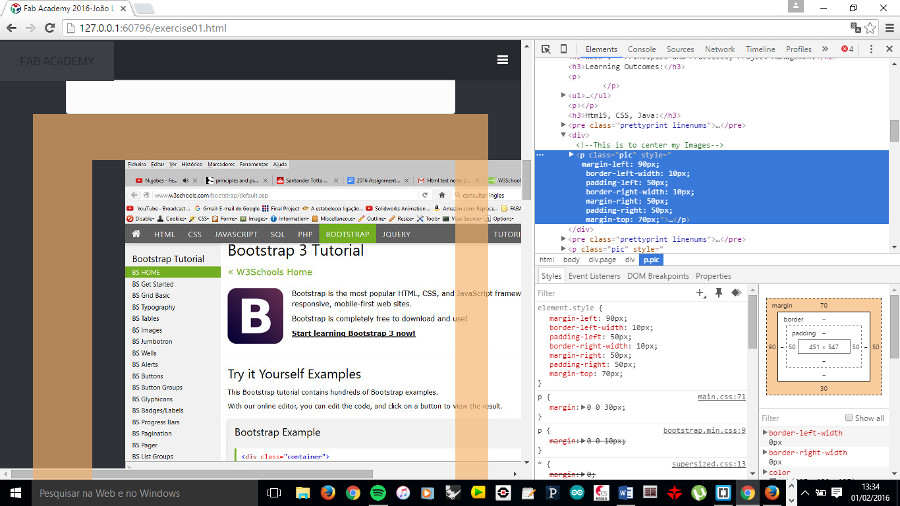Select the body breadcrumb
This screenshot has width=900, height=506.
coord(571,260)
